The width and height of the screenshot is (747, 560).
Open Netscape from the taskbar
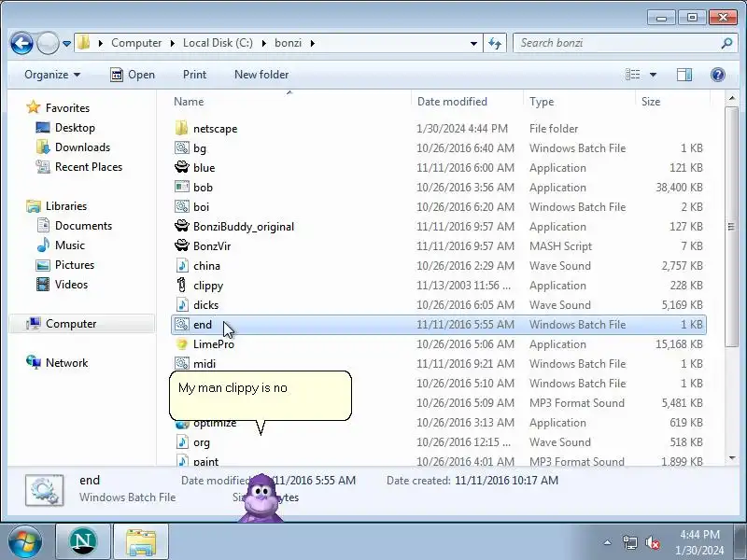(x=83, y=541)
